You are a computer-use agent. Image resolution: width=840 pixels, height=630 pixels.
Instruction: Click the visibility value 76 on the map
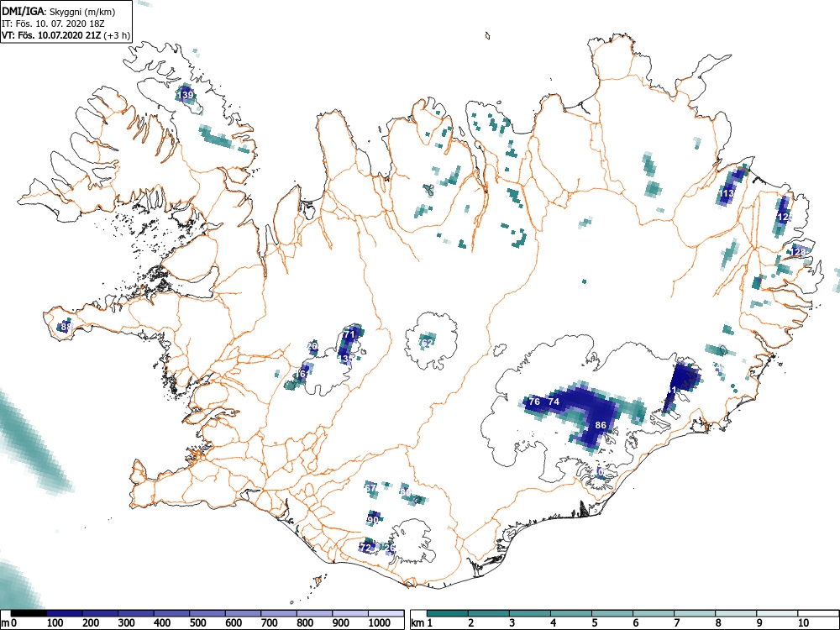pos(534,402)
